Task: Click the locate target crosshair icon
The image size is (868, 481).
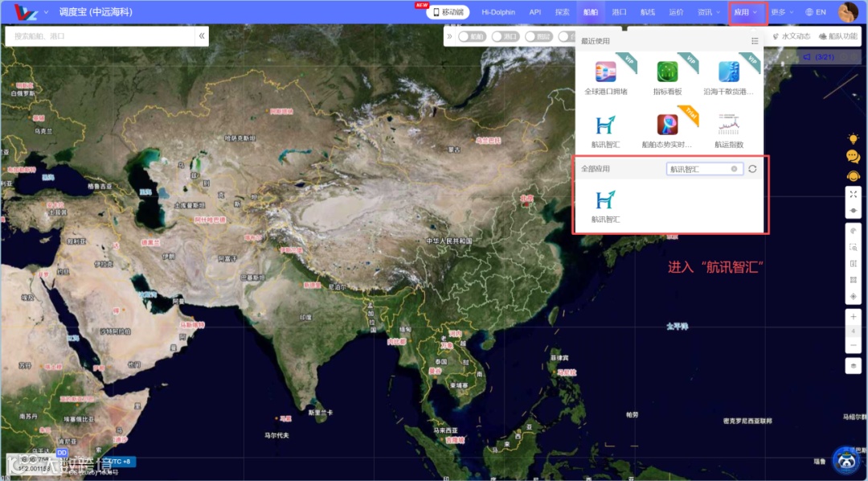Action: click(853, 297)
